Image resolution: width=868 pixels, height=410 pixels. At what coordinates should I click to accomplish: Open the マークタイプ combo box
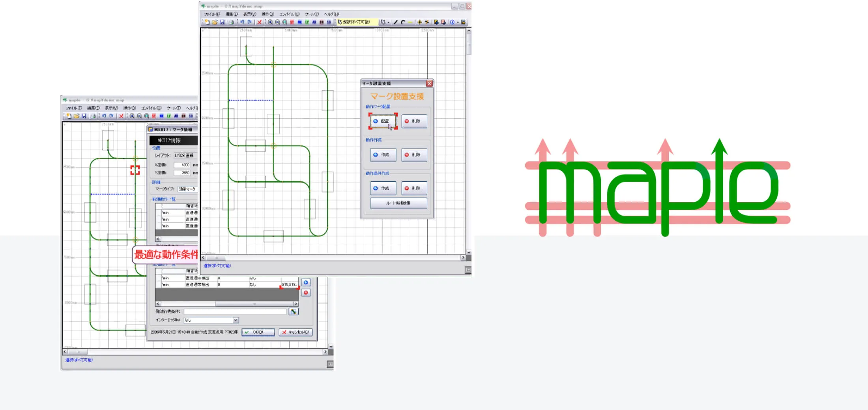[187, 189]
